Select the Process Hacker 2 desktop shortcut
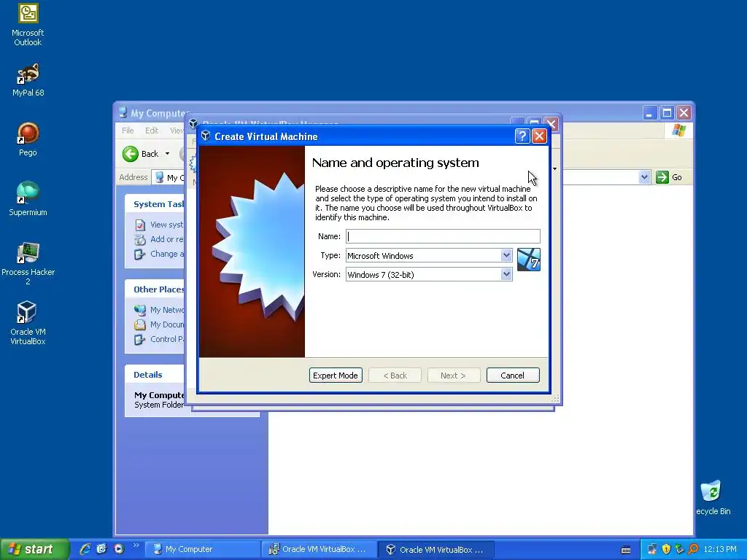This screenshot has height=560, width=747. pos(28,263)
